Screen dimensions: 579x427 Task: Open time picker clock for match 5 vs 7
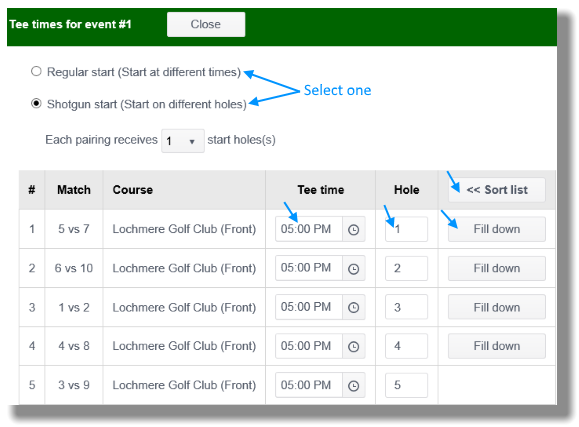click(x=353, y=229)
